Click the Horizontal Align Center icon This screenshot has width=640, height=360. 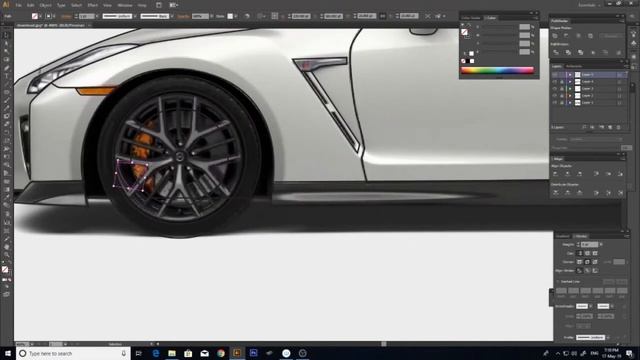pos(568,174)
